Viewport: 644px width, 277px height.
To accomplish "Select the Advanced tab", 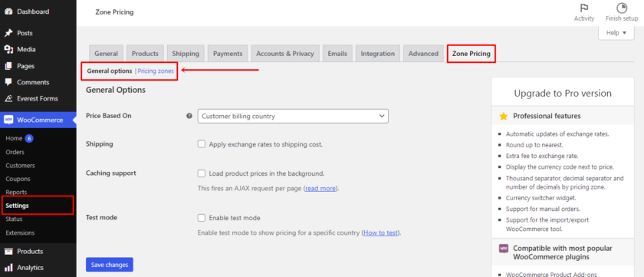I will (x=423, y=54).
